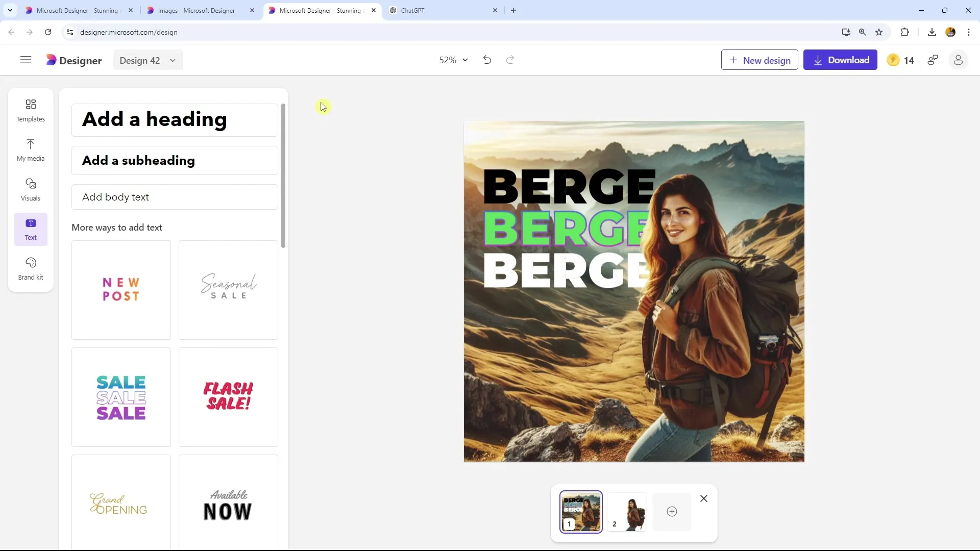980x551 pixels.
Task: Open new browser tab
Action: pyautogui.click(x=513, y=10)
